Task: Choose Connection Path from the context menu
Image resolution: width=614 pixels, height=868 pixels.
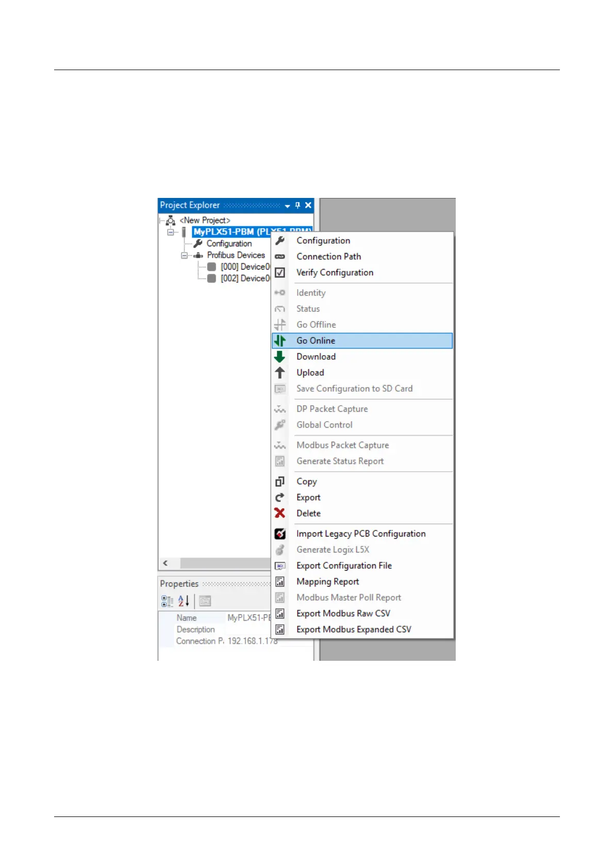Action: [x=363, y=257]
